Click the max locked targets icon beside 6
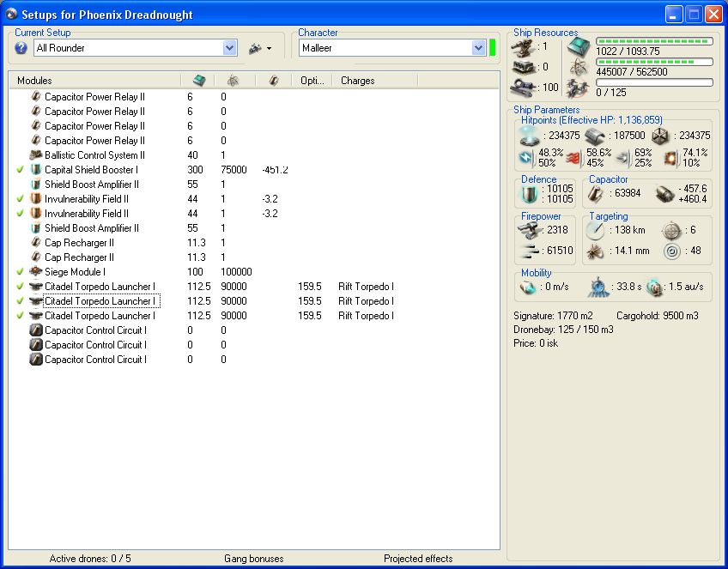 coord(671,230)
